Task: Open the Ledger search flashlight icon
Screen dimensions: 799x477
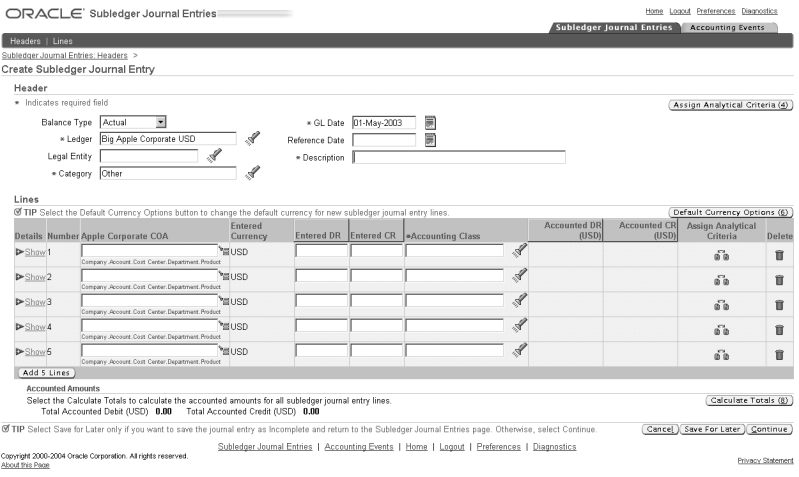Action: (x=252, y=139)
